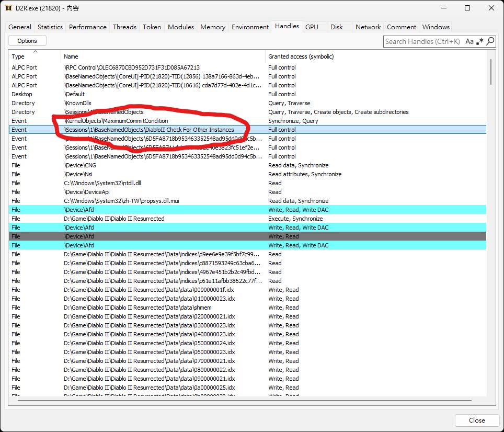This screenshot has height=432, width=504.
Task: Minimize the D2R.exe properties window
Action: (444, 8)
